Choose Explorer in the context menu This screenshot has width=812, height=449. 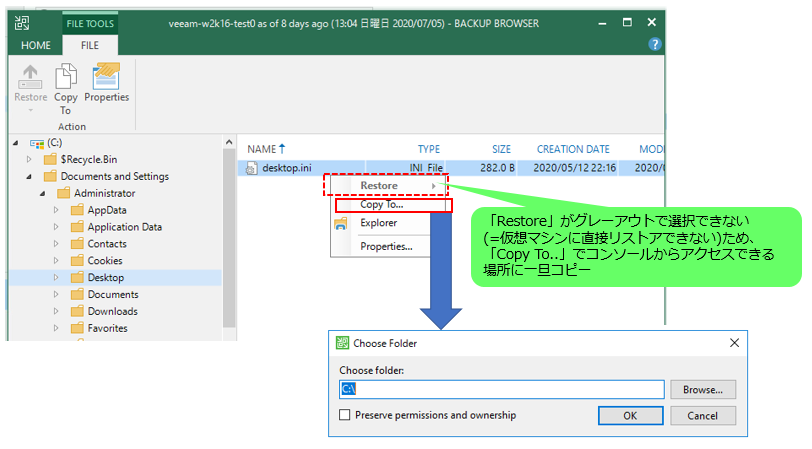pyautogui.click(x=379, y=223)
